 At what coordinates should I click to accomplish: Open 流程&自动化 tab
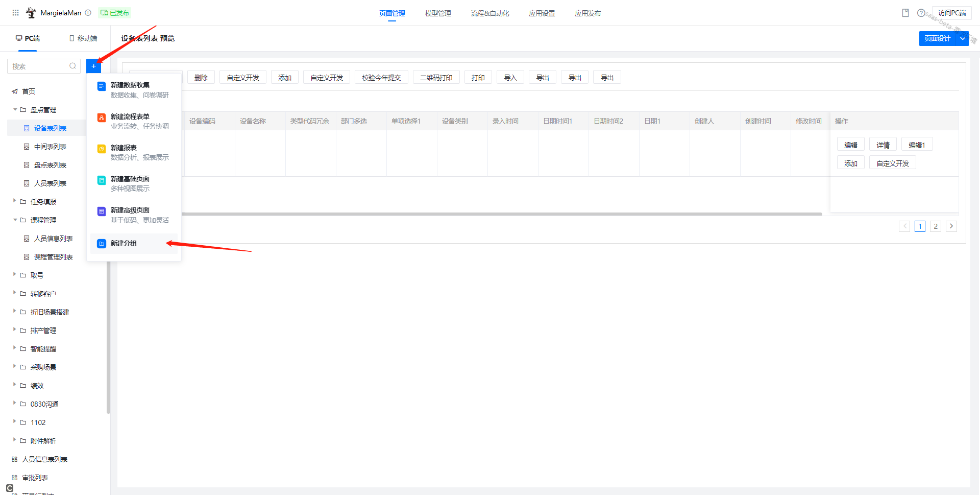(490, 13)
